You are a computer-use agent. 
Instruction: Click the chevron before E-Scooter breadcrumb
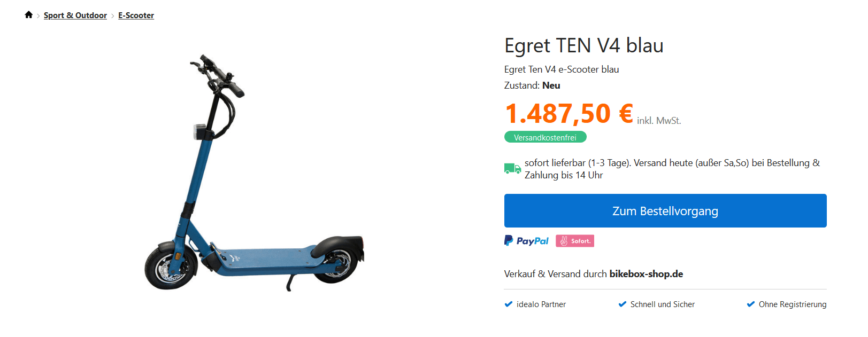pyautogui.click(x=113, y=16)
